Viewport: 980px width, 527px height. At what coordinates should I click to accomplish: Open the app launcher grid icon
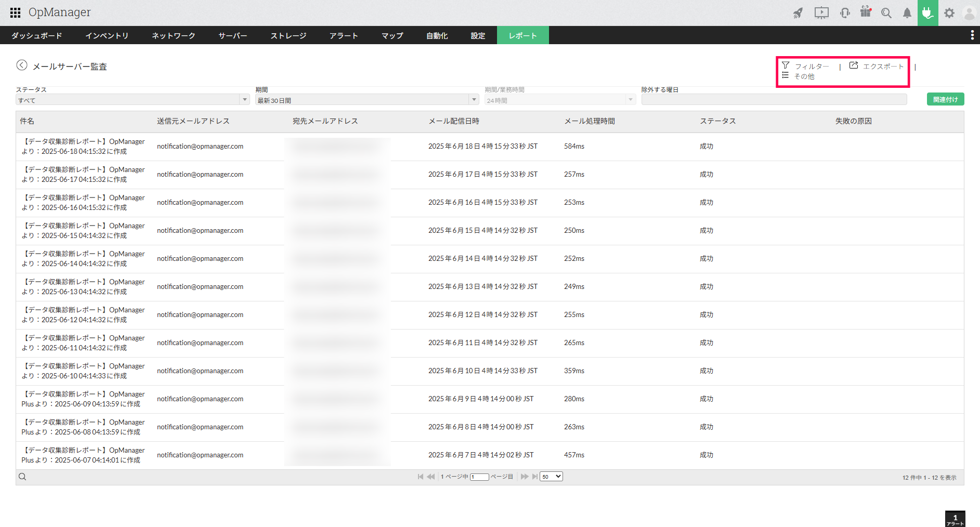pyautogui.click(x=15, y=12)
